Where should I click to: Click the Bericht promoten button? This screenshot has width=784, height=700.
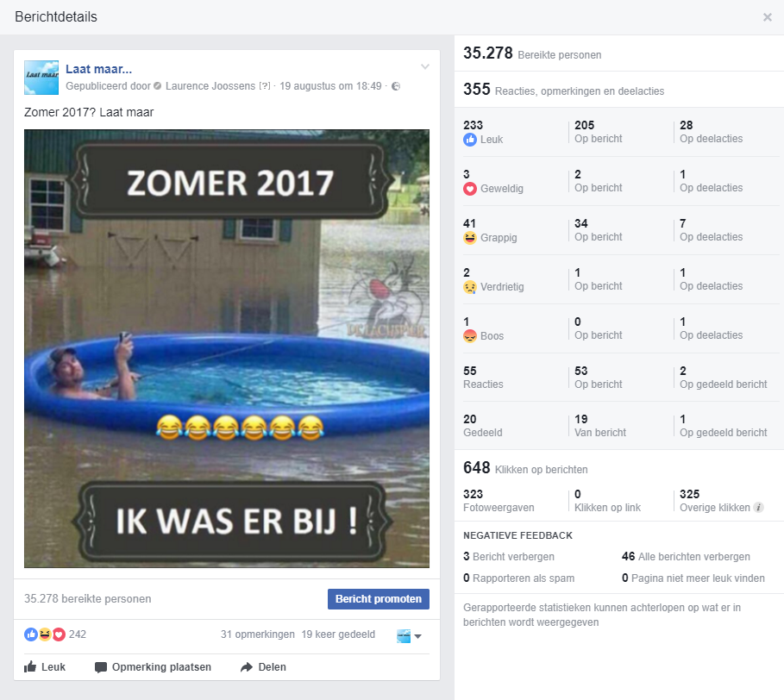click(379, 599)
